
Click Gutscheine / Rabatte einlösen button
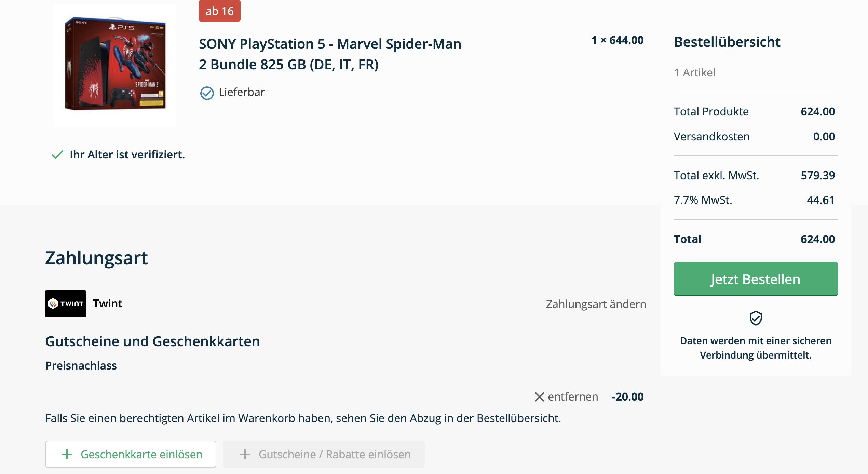[324, 454]
